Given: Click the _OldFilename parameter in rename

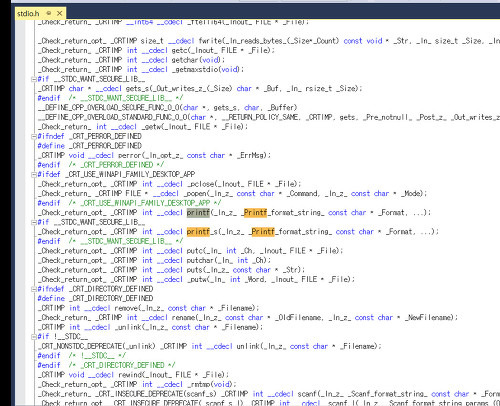Looking at the screenshot, I should (299, 318).
